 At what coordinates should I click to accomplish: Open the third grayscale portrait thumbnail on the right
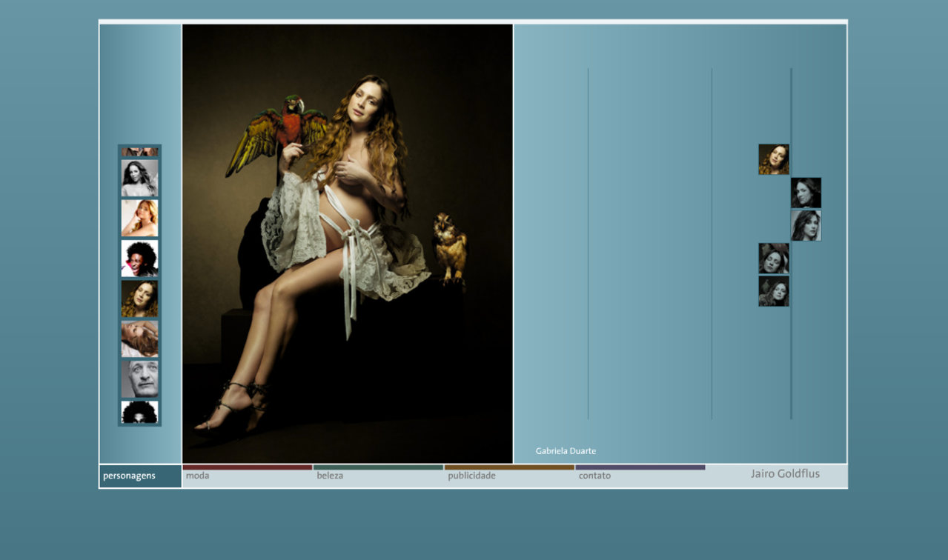pos(774,259)
